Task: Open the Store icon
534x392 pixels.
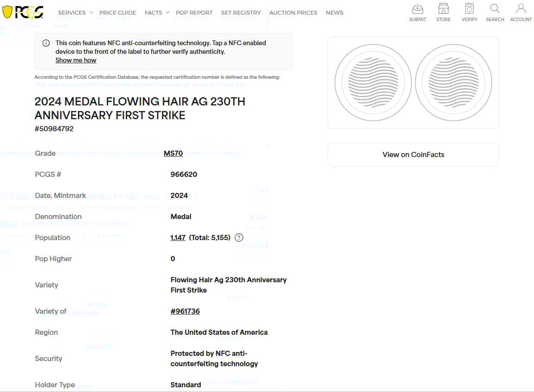Action: click(x=443, y=9)
